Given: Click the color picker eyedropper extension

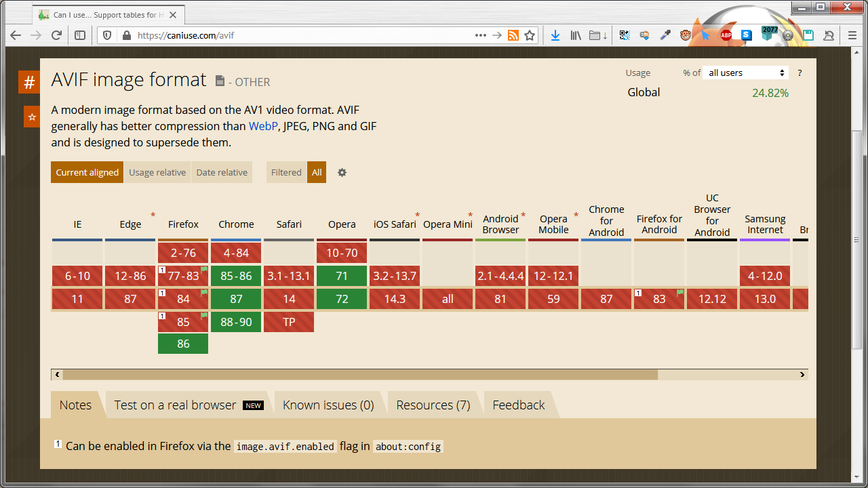Looking at the screenshot, I should (665, 35).
